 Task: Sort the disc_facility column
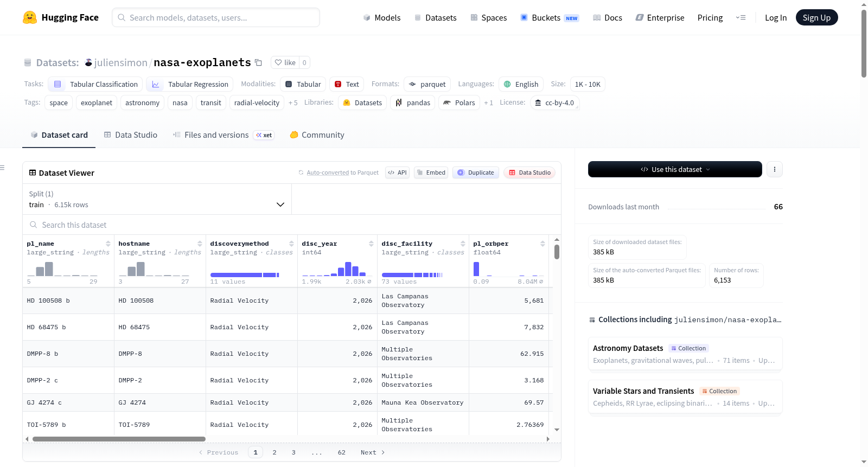pyautogui.click(x=463, y=244)
